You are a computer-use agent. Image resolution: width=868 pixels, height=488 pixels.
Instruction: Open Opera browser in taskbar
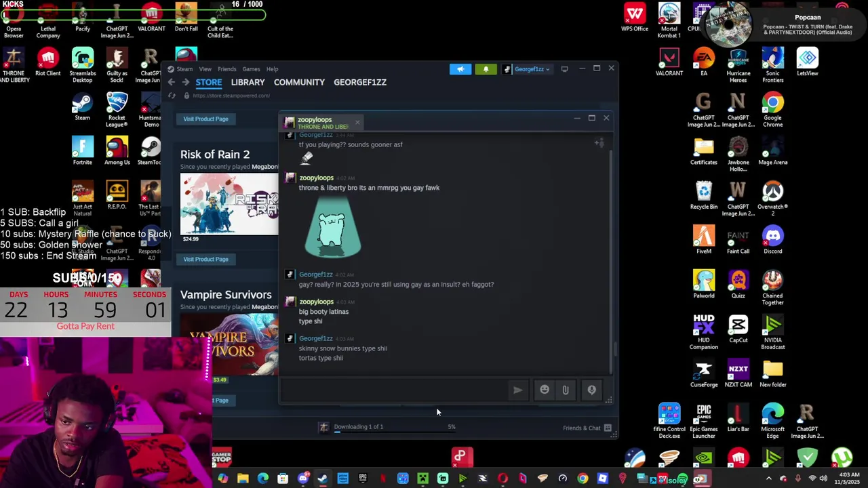point(502,479)
